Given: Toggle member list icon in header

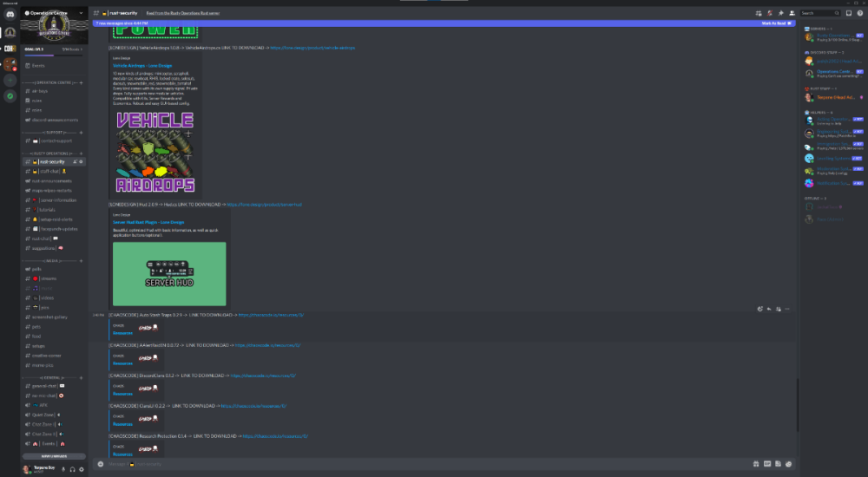Looking at the screenshot, I should [x=792, y=13].
